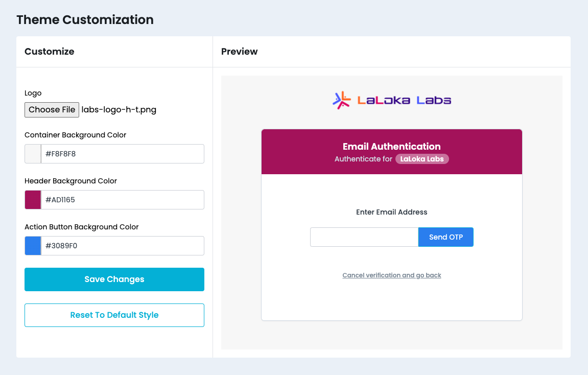Click the LaLoka Labs logo in preview

tap(392, 100)
